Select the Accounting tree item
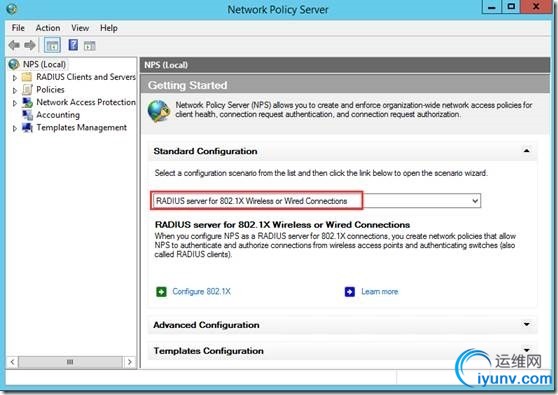558x395 pixels. [x=58, y=115]
